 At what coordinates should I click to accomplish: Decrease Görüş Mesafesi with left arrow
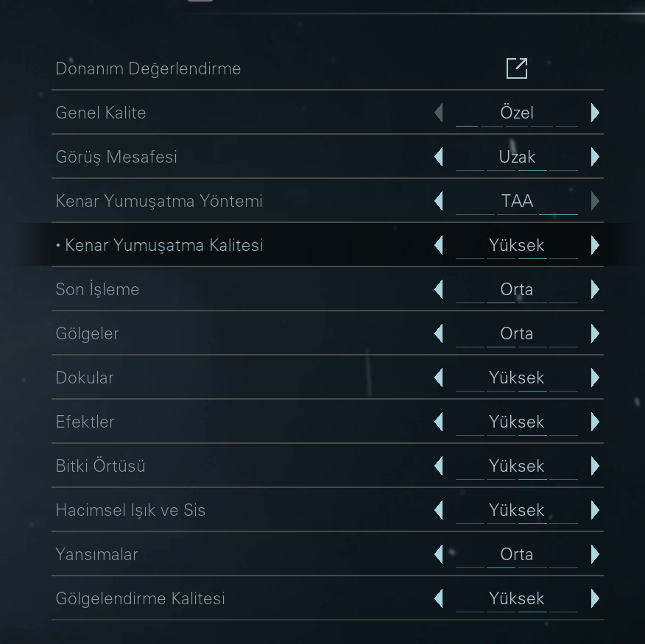[439, 157]
